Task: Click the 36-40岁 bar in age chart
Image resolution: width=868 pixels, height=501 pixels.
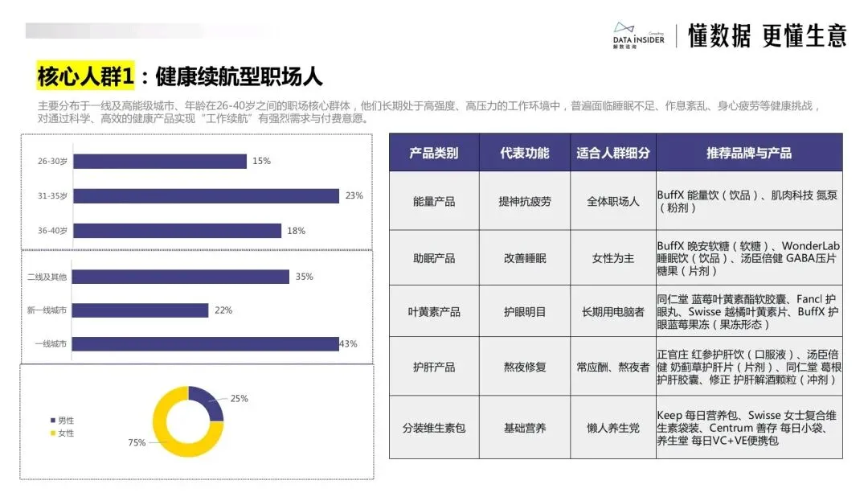Action: click(x=177, y=230)
